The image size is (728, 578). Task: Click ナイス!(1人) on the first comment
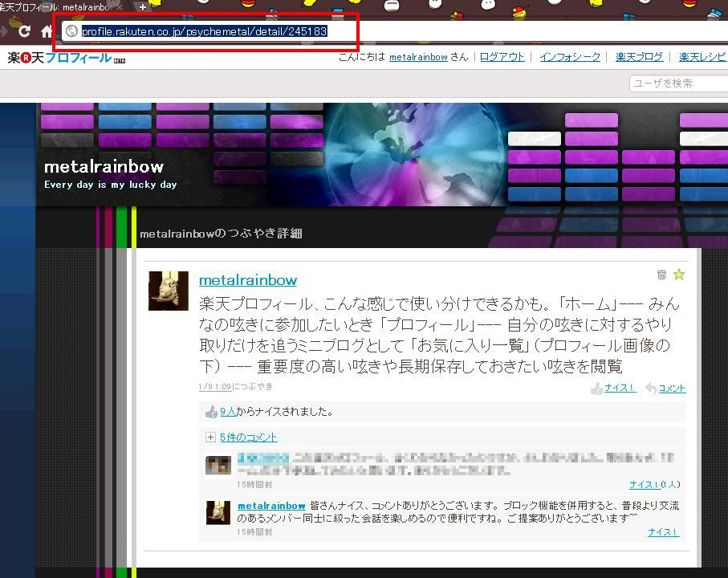point(655,484)
